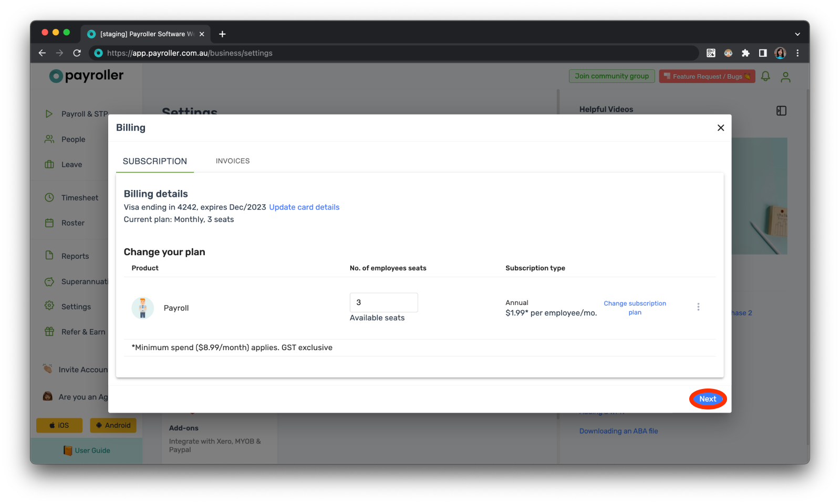Click the Settings gear icon in sidebar
840x504 pixels.
point(49,306)
